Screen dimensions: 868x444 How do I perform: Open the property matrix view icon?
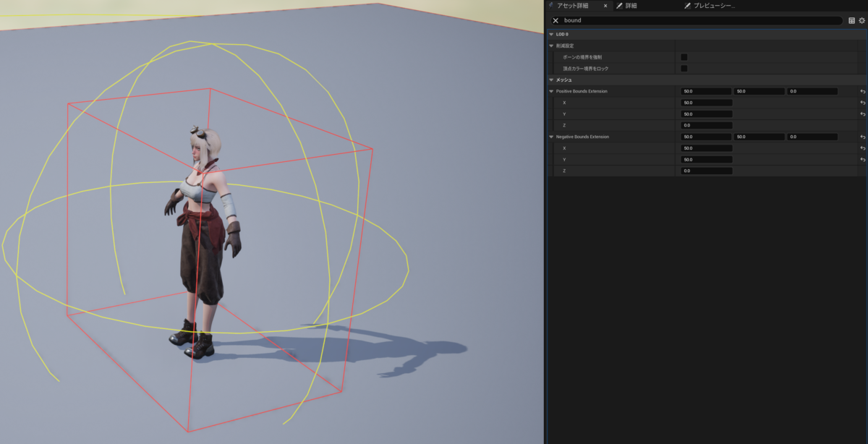click(x=851, y=21)
